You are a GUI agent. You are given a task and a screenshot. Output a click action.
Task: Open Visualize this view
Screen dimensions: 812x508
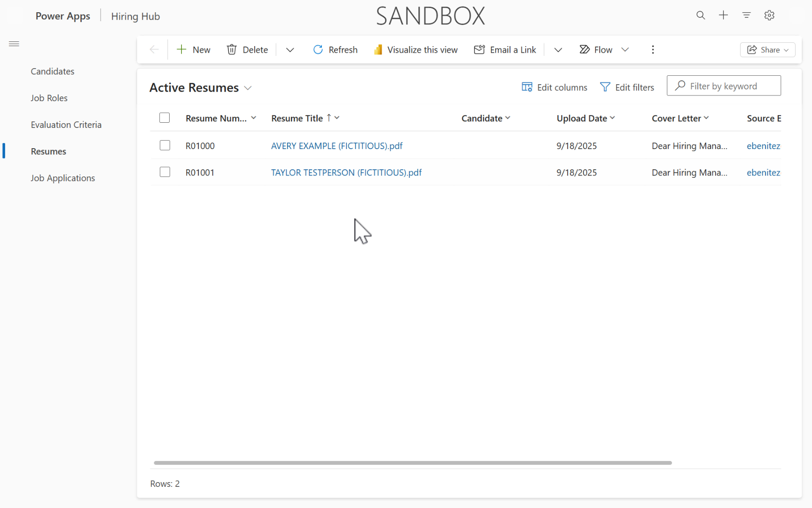(x=415, y=49)
